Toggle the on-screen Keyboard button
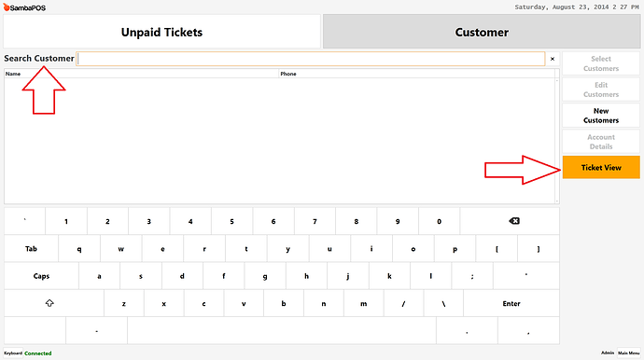This screenshot has height=360, width=644. tap(13, 353)
